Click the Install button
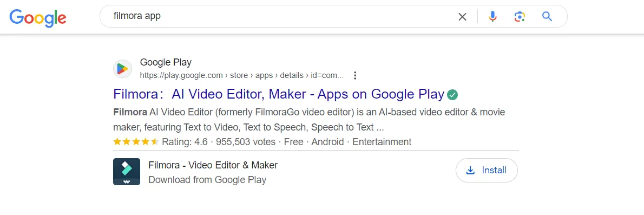This screenshot has width=644, height=215. pyautogui.click(x=487, y=170)
